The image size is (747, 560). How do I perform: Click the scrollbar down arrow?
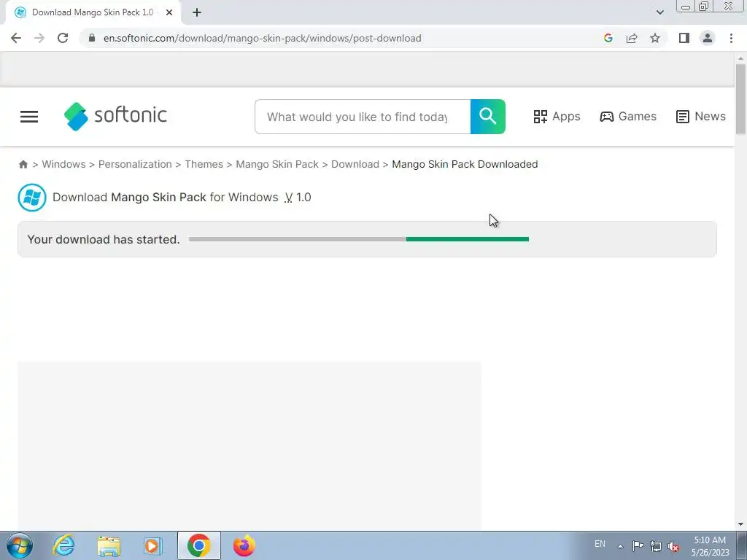tap(740, 524)
